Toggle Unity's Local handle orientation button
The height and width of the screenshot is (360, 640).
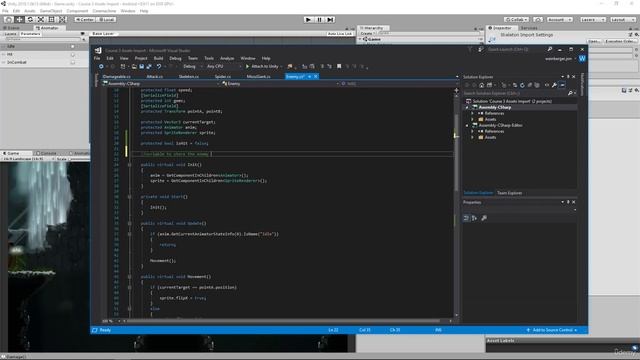pos(107,20)
